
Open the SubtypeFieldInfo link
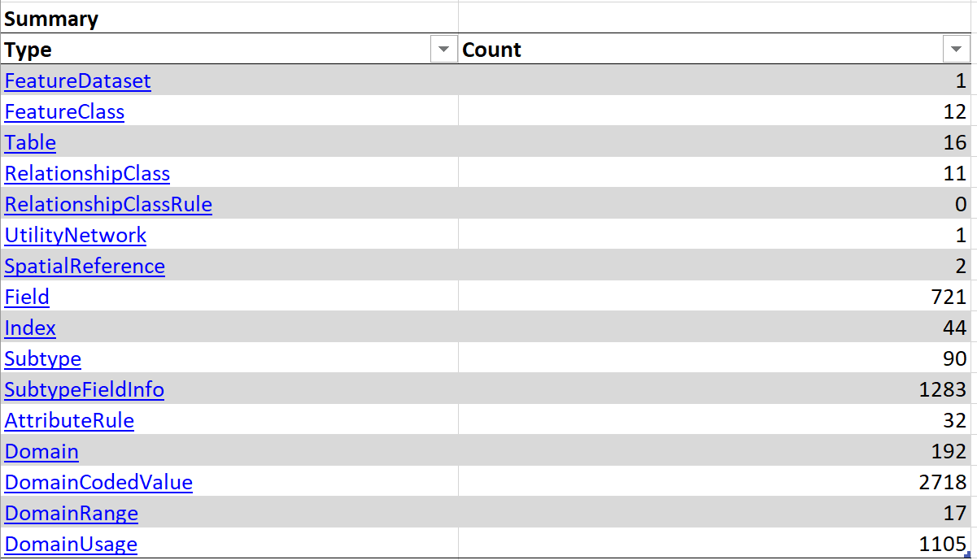pyautogui.click(x=84, y=390)
